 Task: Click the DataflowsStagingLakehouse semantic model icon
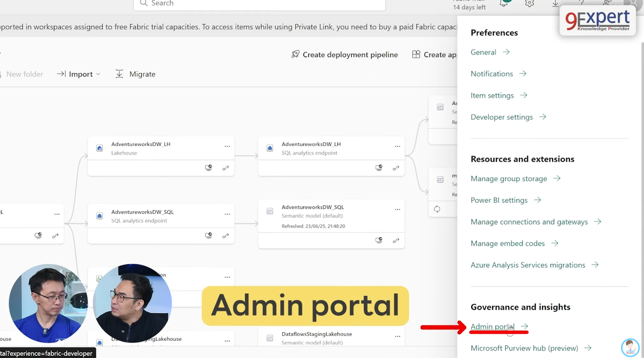(x=270, y=337)
